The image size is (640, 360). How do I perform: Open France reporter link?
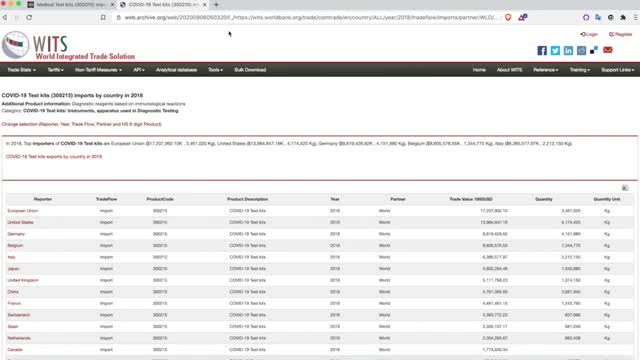coord(14,303)
